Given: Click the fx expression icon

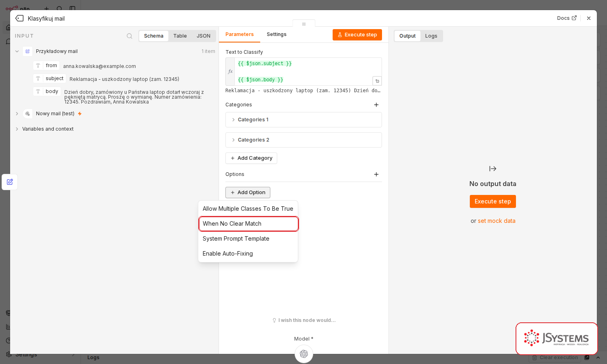Looking at the screenshot, I should pyautogui.click(x=230, y=72).
